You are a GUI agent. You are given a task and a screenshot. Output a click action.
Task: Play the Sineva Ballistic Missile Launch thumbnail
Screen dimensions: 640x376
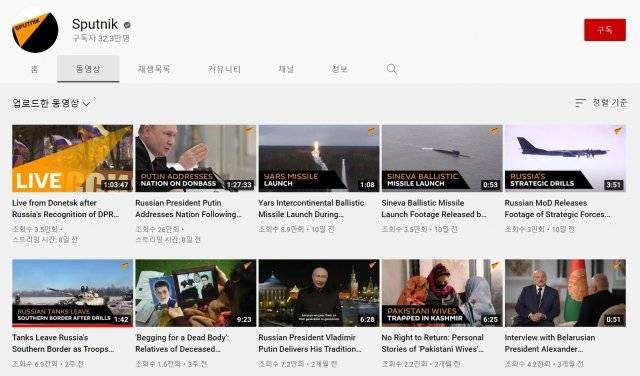pyautogui.click(x=442, y=158)
